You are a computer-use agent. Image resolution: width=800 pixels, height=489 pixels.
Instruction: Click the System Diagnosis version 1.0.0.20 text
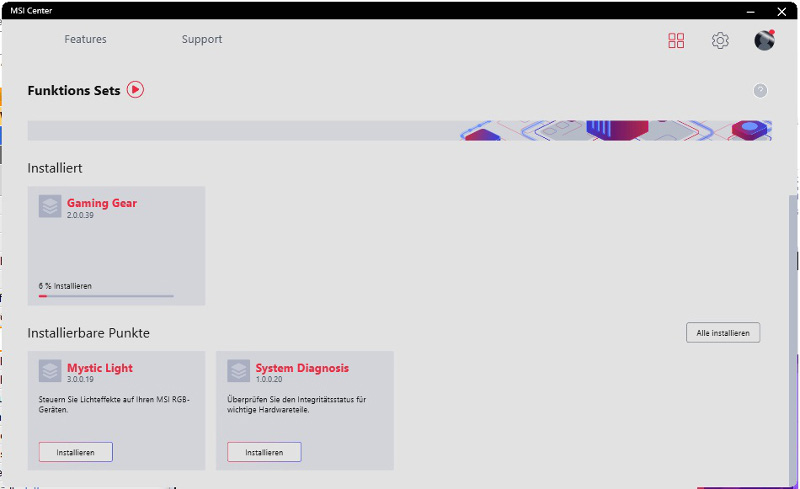pyautogui.click(x=269, y=379)
